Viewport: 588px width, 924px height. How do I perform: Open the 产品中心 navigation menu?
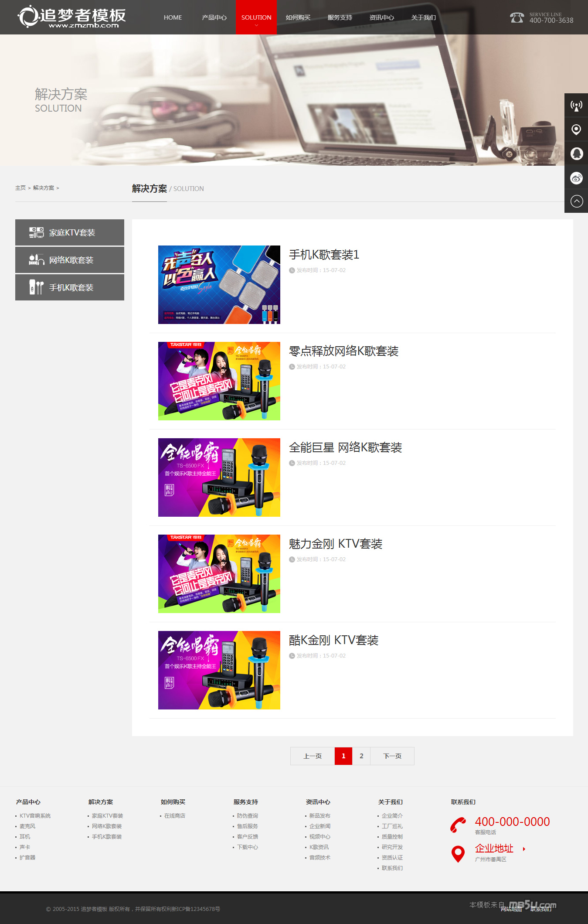(214, 17)
